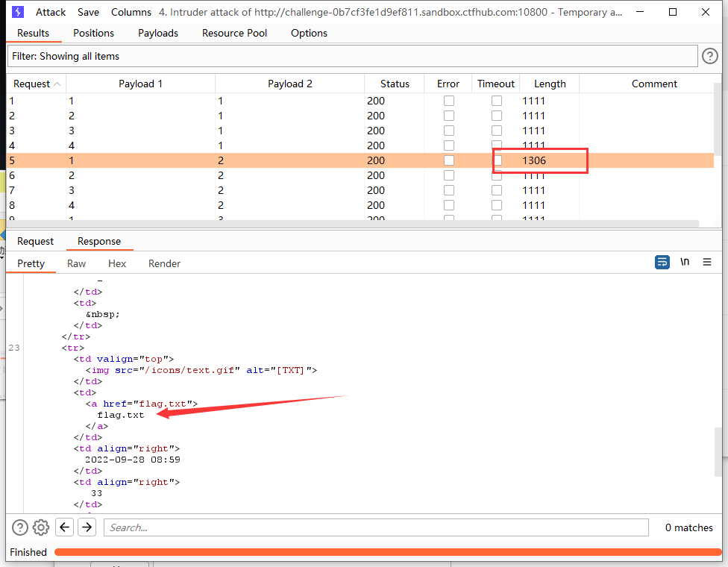Click the filter bar Showing all items
Image resolution: width=728 pixels, height=567 pixels.
click(x=352, y=56)
